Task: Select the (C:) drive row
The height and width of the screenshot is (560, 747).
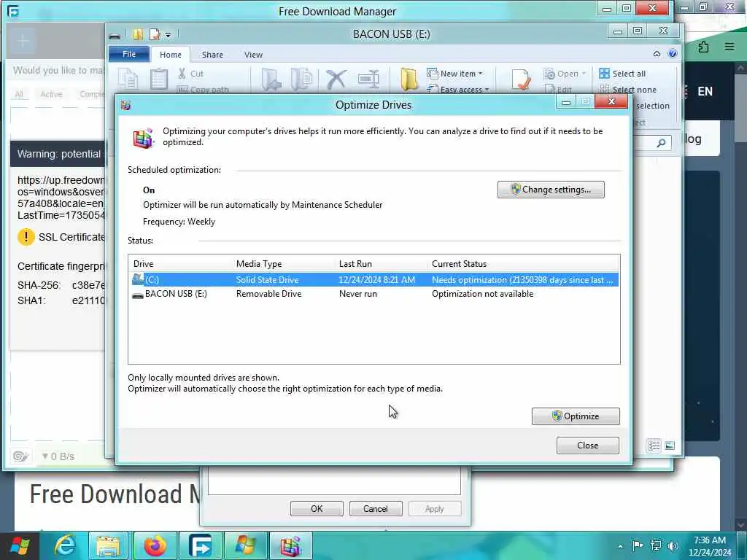Action: point(374,279)
